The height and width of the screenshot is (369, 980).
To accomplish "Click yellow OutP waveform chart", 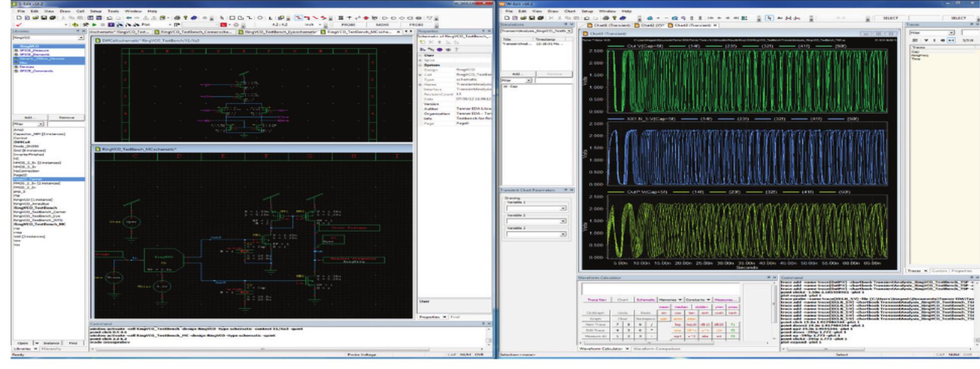I will click(747, 227).
